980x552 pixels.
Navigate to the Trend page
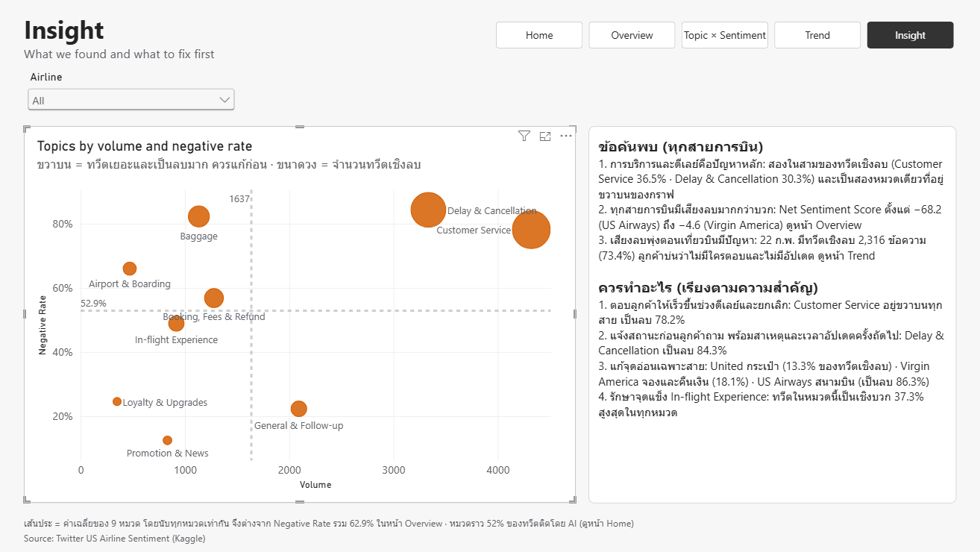817,35
